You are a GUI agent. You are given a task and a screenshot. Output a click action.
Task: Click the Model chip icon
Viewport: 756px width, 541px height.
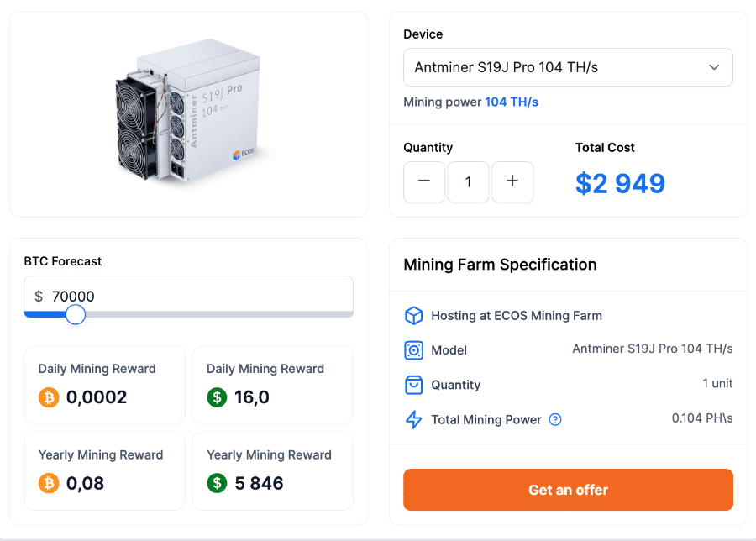(413, 350)
